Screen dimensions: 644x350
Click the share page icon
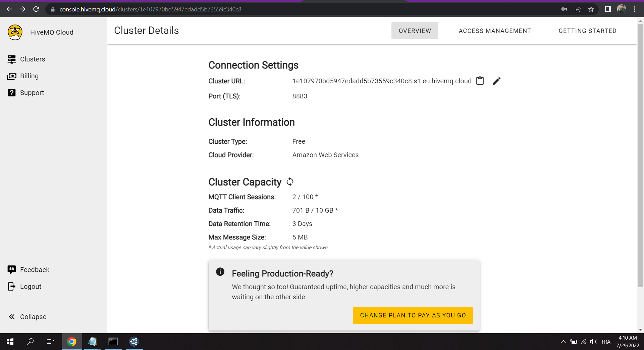pos(578,9)
